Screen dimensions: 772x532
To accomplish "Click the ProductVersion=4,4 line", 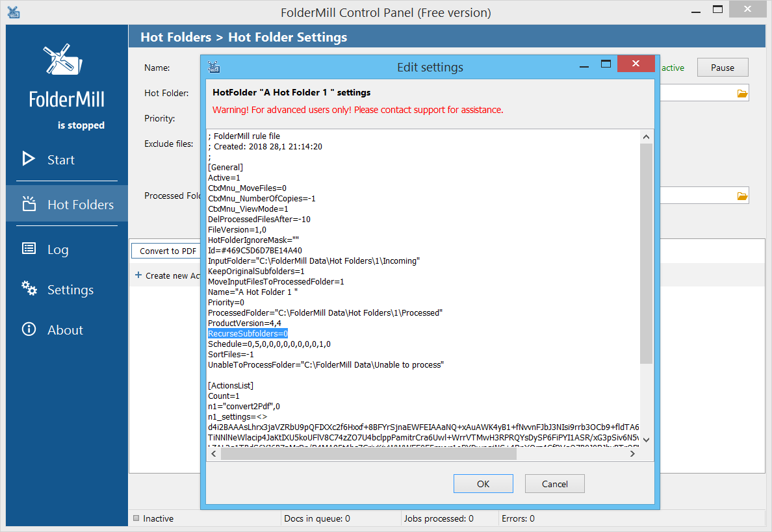I will pos(244,323).
